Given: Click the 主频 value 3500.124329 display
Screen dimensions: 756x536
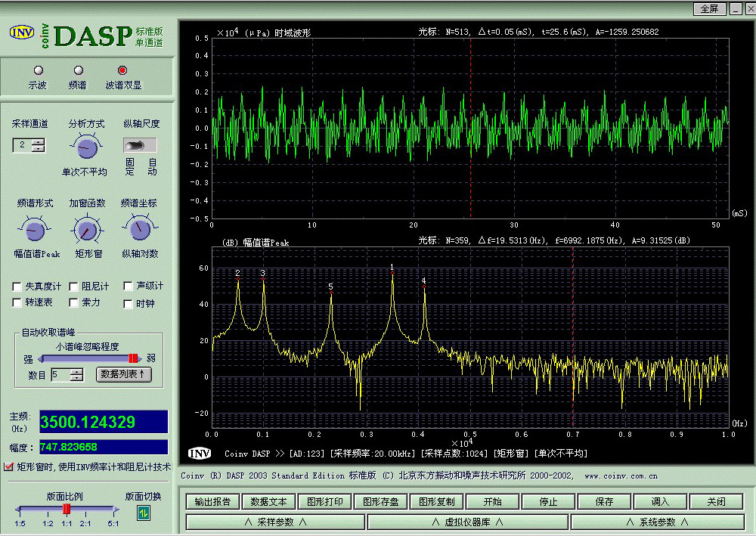Looking at the screenshot, I should (103, 423).
